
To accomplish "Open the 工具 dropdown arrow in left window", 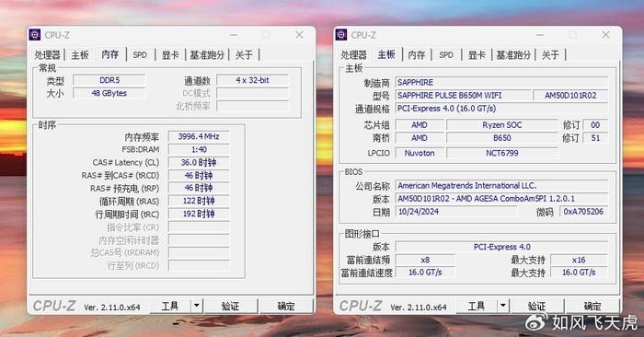I will pyautogui.click(x=197, y=306).
